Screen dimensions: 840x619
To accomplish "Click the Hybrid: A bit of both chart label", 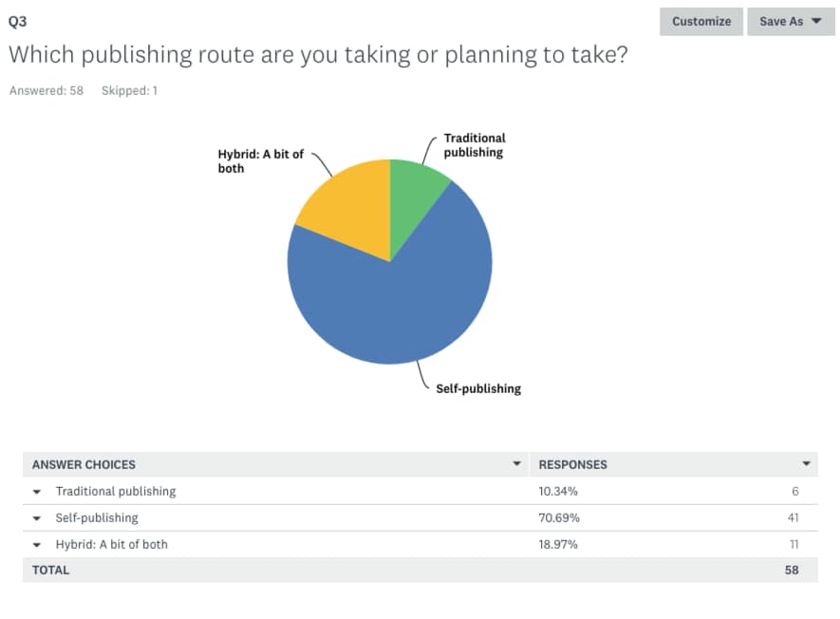I will click(x=260, y=161).
